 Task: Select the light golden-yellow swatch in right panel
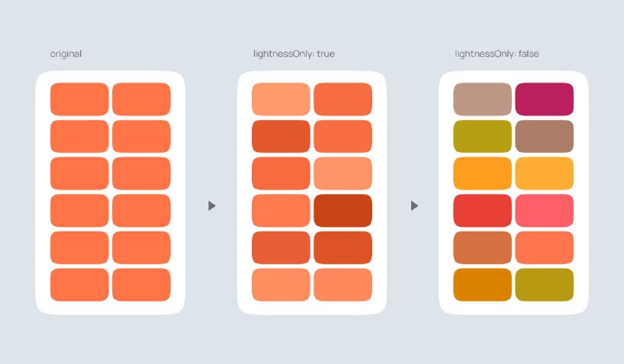pyautogui.click(x=544, y=174)
